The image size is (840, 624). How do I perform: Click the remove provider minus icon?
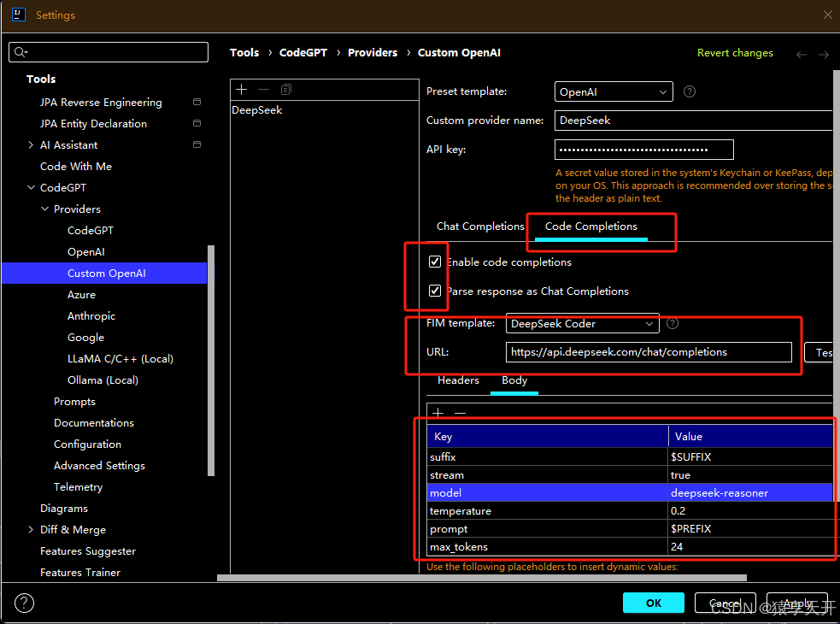pos(263,90)
